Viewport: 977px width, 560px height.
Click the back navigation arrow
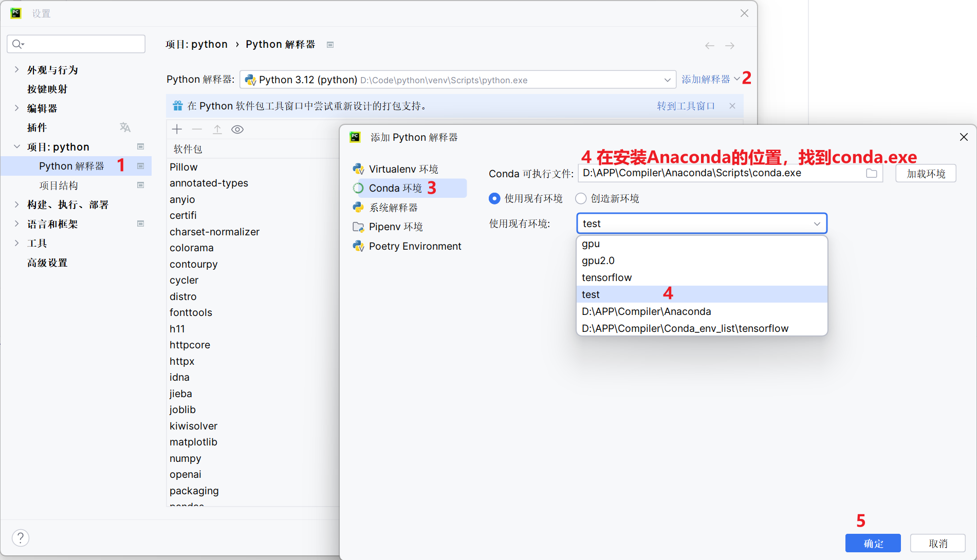click(710, 46)
